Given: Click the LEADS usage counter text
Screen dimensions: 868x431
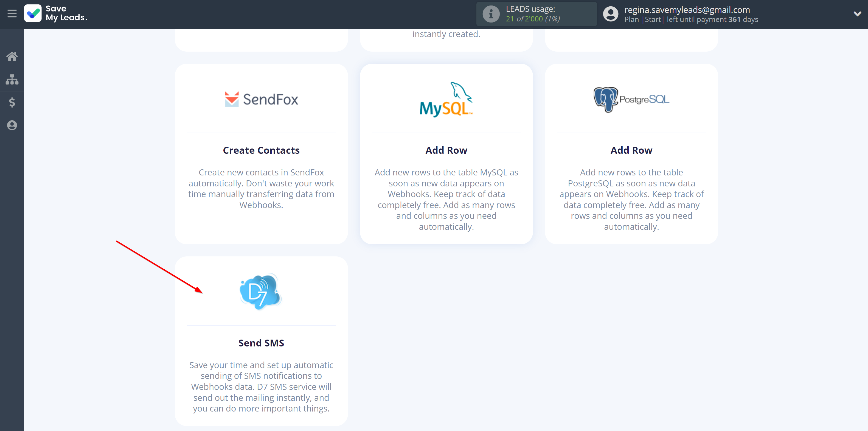Looking at the screenshot, I should click(533, 19).
